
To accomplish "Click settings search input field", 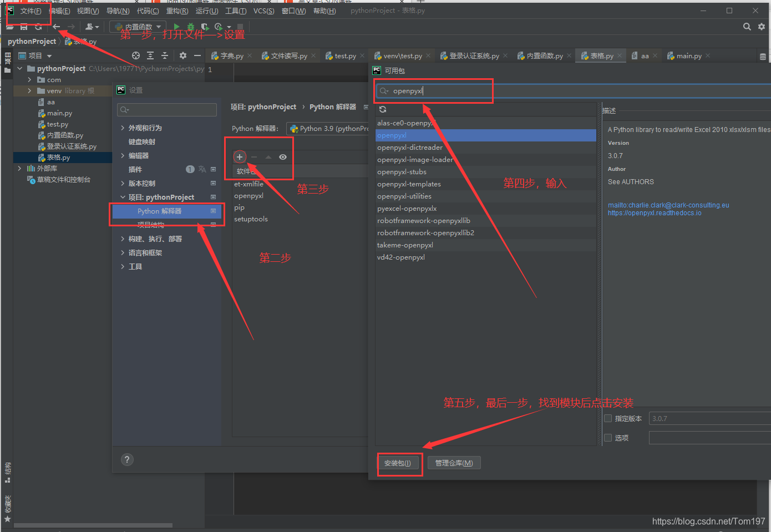I will 167,110.
